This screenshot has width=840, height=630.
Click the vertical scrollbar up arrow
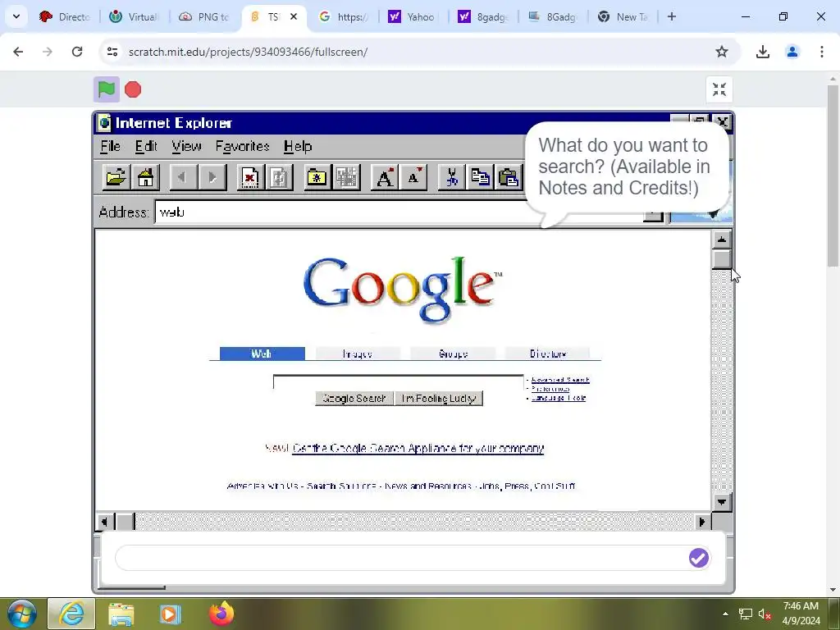722,240
